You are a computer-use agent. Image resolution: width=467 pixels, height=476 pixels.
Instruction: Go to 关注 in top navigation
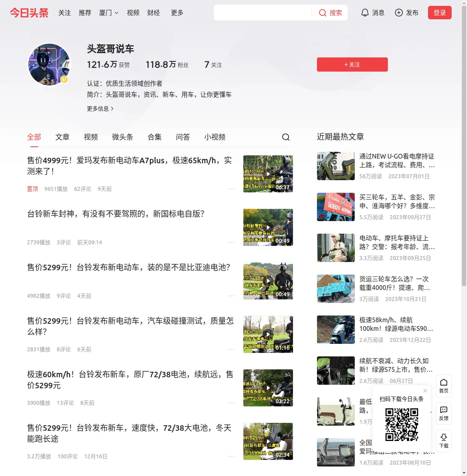pos(65,13)
